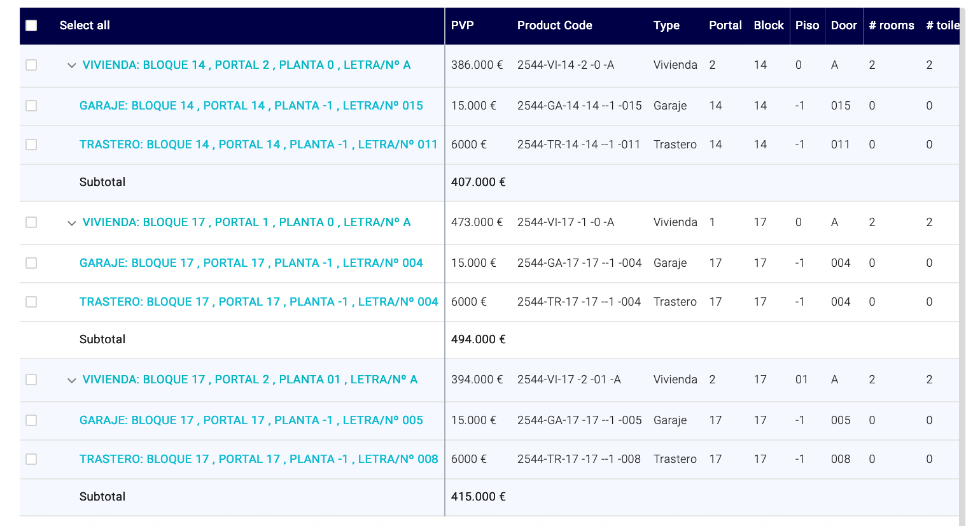Viewport: 980px width, 526px height.
Task: Click the Block column header
Action: [x=768, y=25]
